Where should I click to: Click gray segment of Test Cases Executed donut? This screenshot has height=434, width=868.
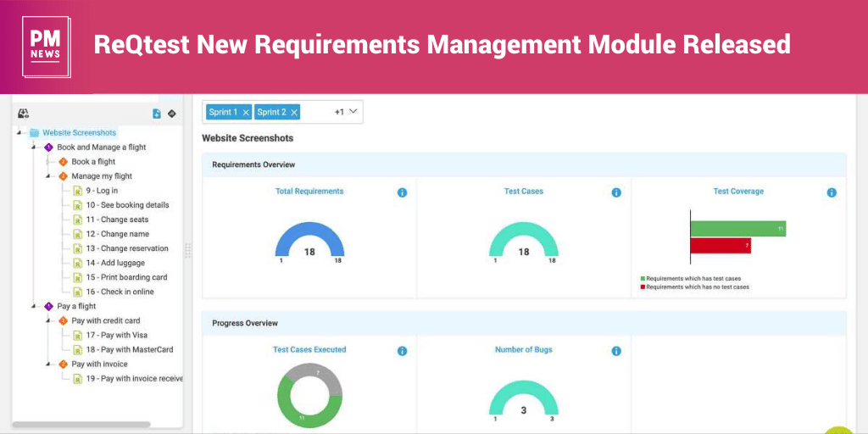tap(318, 372)
